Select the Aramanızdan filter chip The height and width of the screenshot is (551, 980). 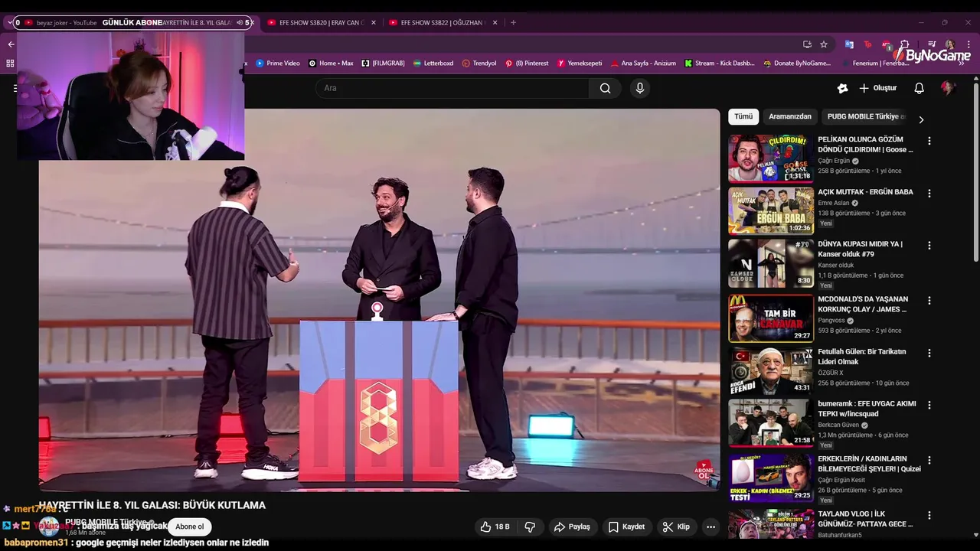click(790, 117)
